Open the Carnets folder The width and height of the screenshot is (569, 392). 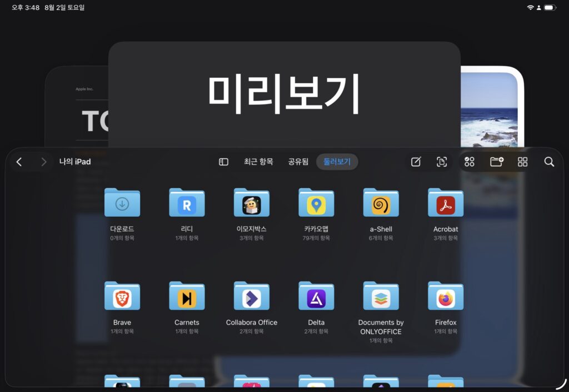point(187,296)
